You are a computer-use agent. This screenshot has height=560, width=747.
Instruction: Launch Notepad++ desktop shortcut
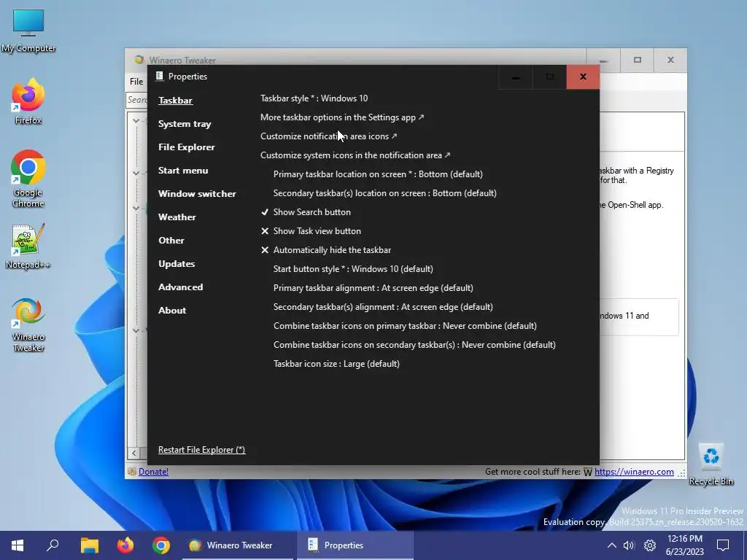28,246
